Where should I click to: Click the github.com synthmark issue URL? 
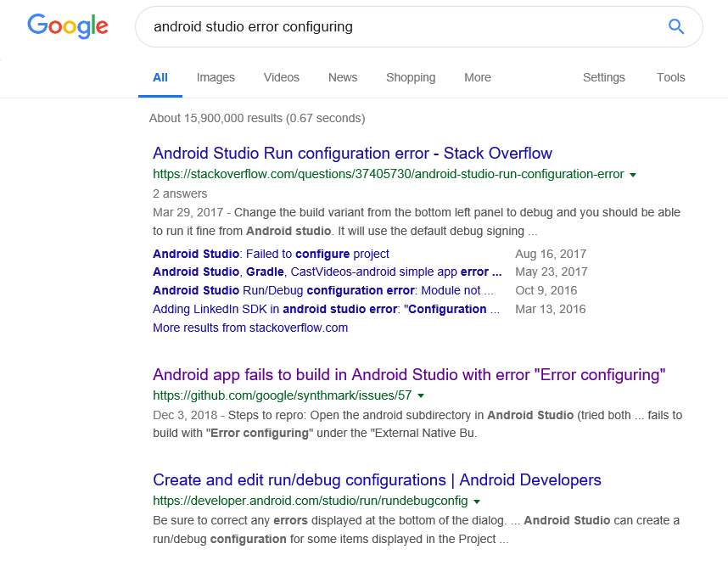pyautogui.click(x=283, y=395)
